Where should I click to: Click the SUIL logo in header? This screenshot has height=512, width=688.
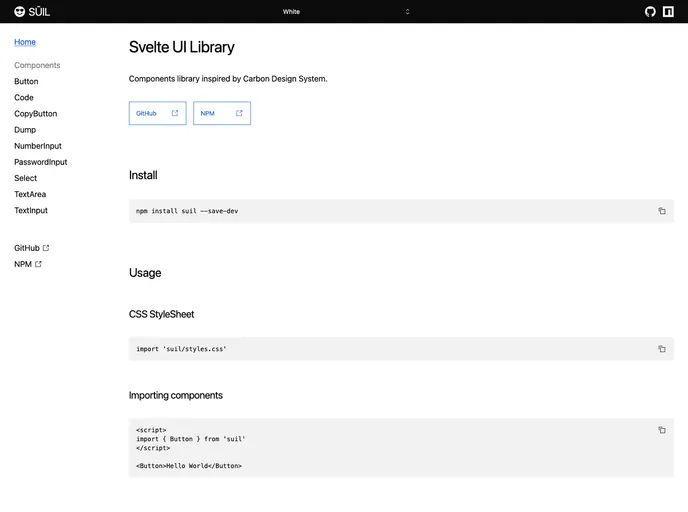pyautogui.click(x=32, y=12)
